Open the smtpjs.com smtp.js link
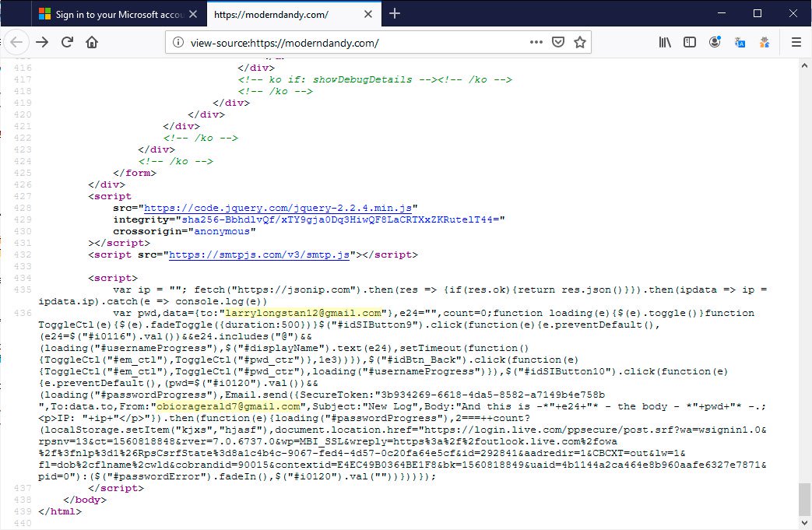812x530 pixels. (259, 254)
